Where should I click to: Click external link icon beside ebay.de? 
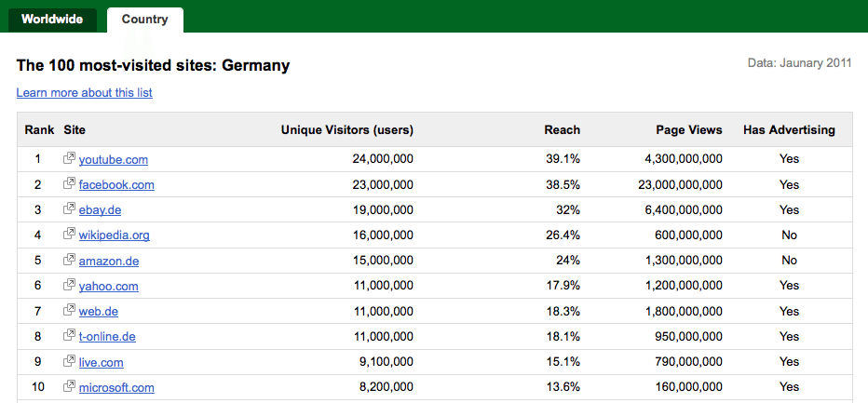(69, 209)
